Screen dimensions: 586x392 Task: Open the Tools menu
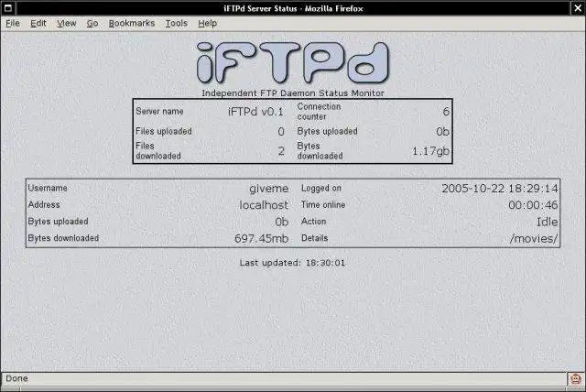point(177,23)
